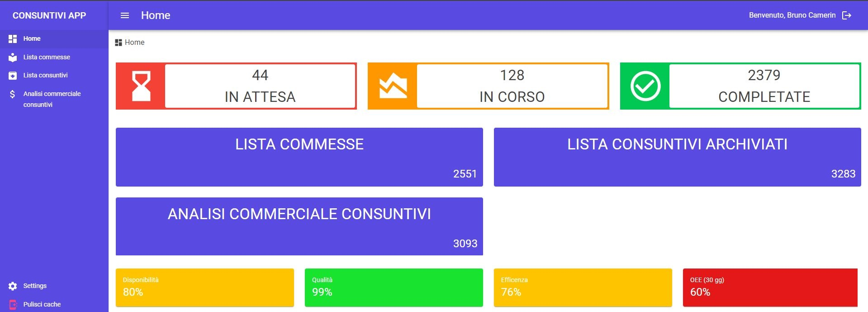868x312 pixels.
Task: Go to the Lista consuntivi menu entry
Action: 46,76
